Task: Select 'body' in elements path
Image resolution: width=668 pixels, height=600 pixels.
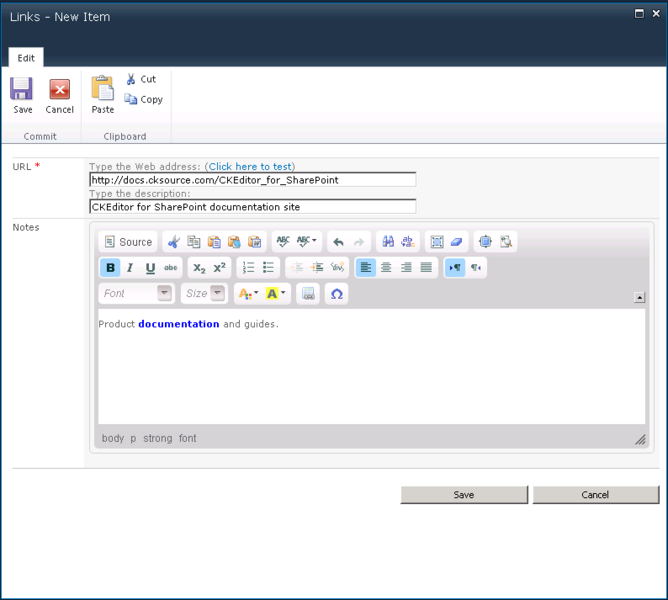Action: (113, 438)
